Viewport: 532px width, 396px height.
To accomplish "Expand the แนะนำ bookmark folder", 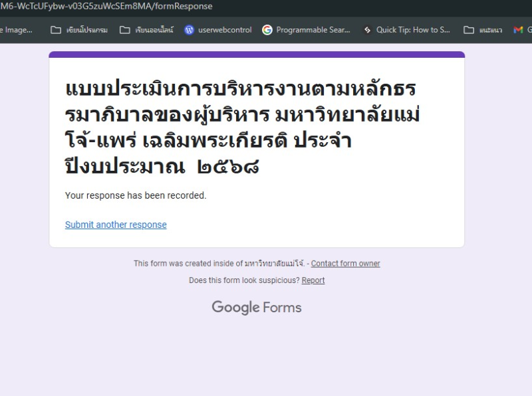I will click(x=483, y=30).
